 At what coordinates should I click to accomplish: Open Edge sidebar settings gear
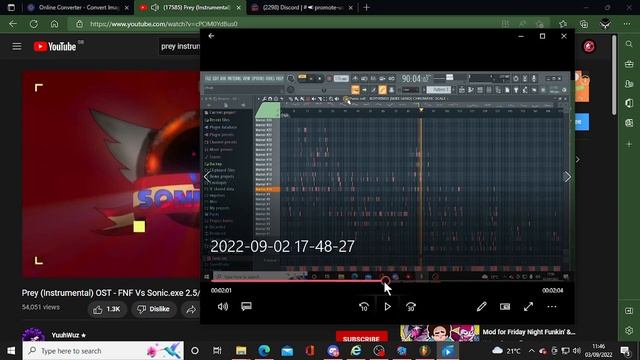point(629,331)
